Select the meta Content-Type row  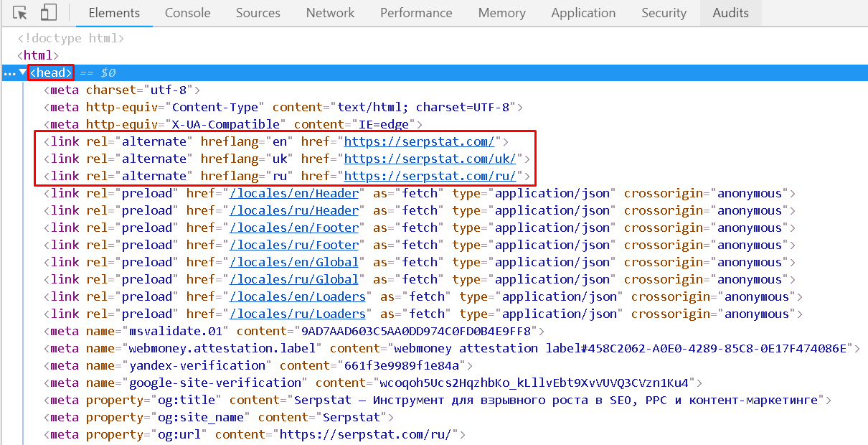(x=283, y=107)
